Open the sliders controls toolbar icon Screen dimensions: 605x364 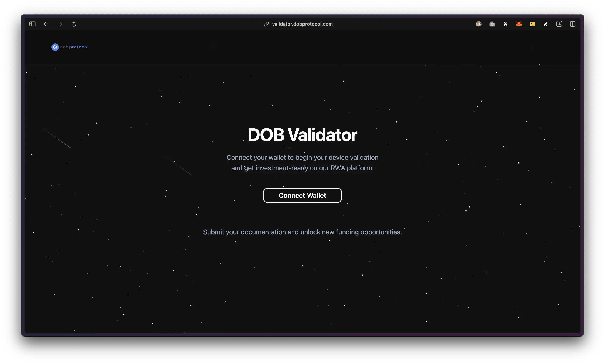tap(559, 24)
